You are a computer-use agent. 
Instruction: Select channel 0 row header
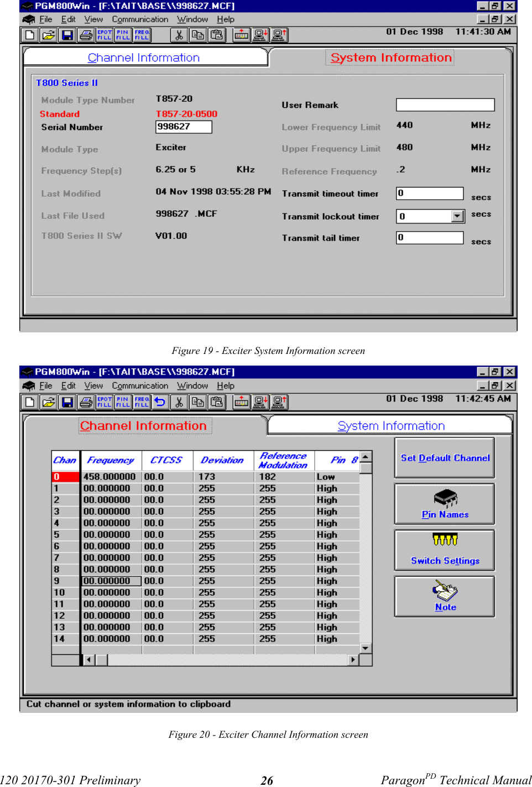pos(65,477)
